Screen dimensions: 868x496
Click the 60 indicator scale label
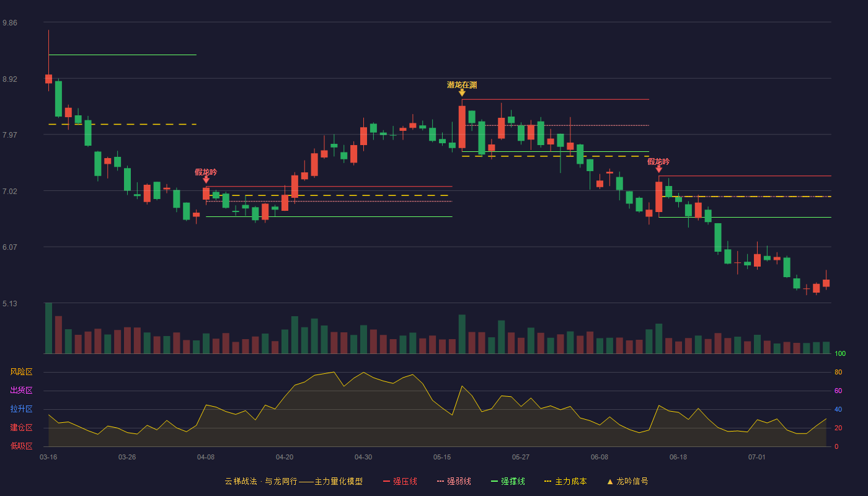[x=838, y=391]
